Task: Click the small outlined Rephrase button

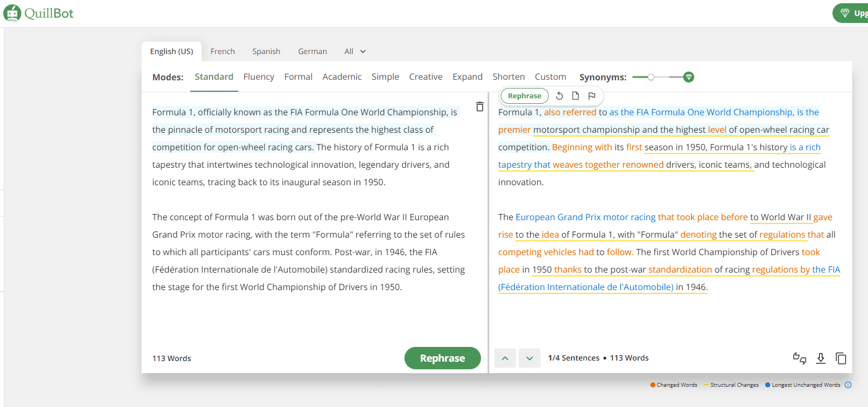Action: click(524, 96)
